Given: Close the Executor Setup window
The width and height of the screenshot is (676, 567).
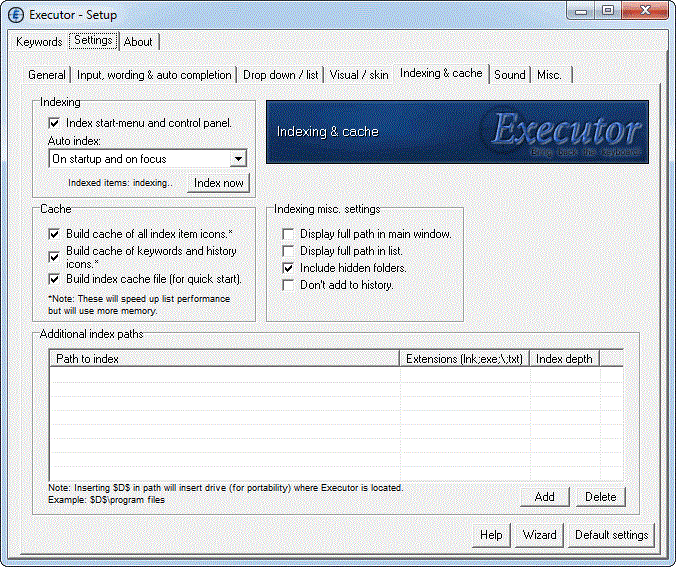Looking at the screenshot, I should [646, 12].
